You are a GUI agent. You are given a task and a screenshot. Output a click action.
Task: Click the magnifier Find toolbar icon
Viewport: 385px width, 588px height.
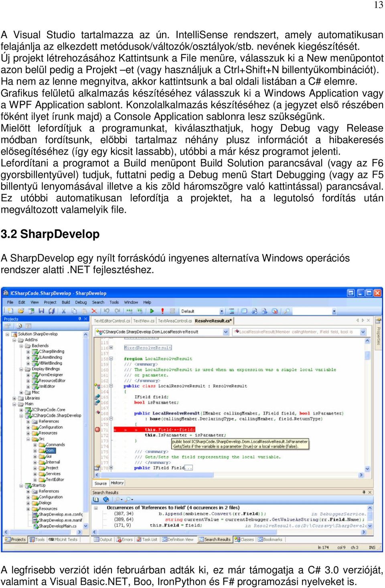coord(287,311)
